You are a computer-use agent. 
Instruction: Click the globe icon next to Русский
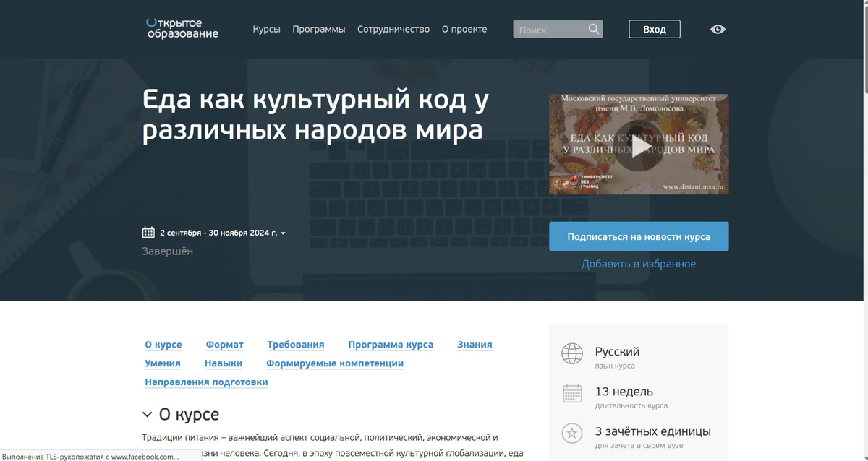pos(572,353)
